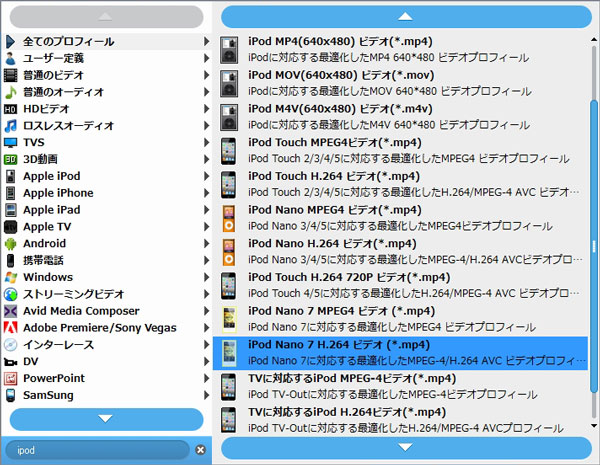Click the scrollbar's small up arrow
Image resolution: width=600 pixels, height=465 pixels.
594,39
